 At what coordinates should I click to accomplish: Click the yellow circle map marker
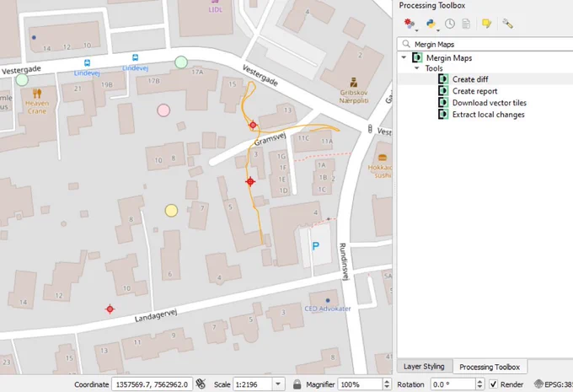tap(171, 211)
